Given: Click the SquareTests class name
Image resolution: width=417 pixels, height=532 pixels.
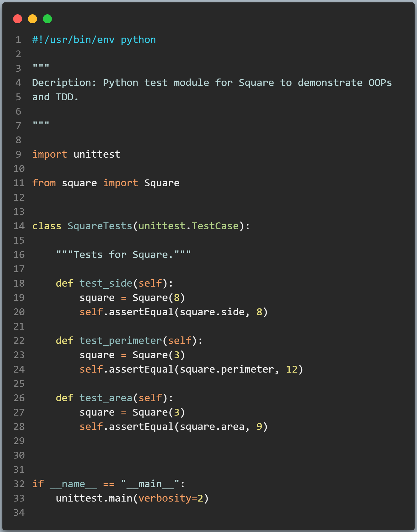Looking at the screenshot, I should point(100,226).
